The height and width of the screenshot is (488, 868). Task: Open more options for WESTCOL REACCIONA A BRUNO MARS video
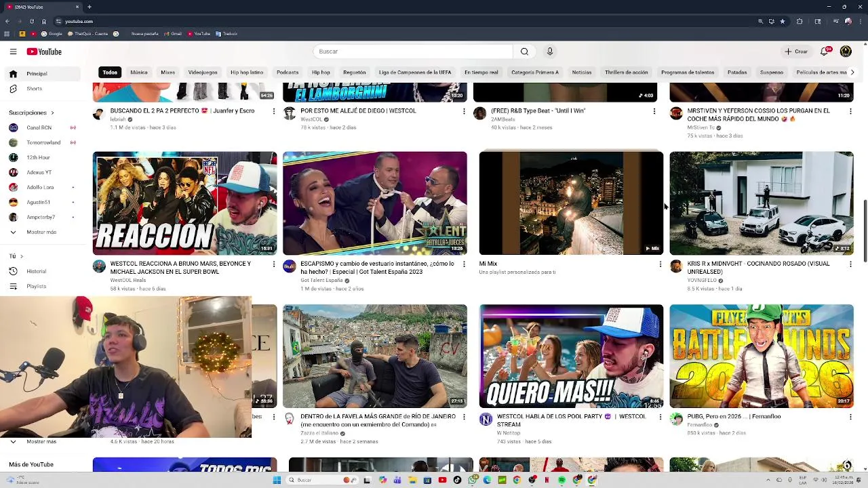(274, 264)
